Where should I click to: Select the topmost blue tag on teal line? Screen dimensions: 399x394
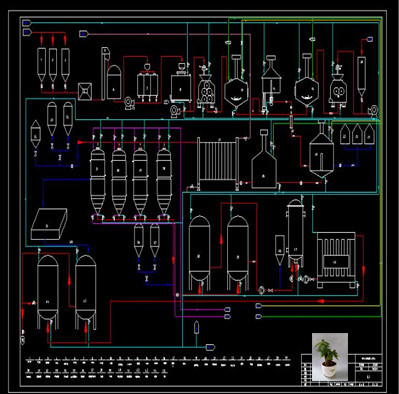coord(27,22)
